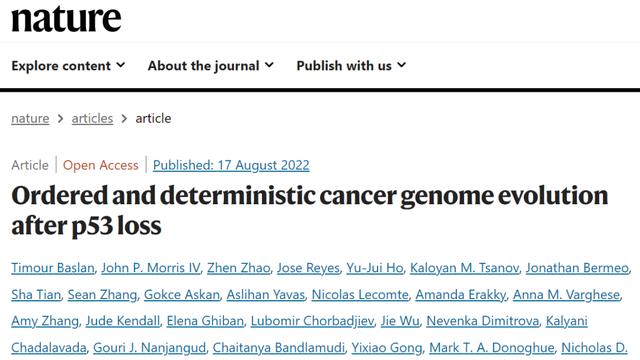640x360 pixels.
Task: View Kaloyan M. Tsanov author info
Action: [464, 268]
